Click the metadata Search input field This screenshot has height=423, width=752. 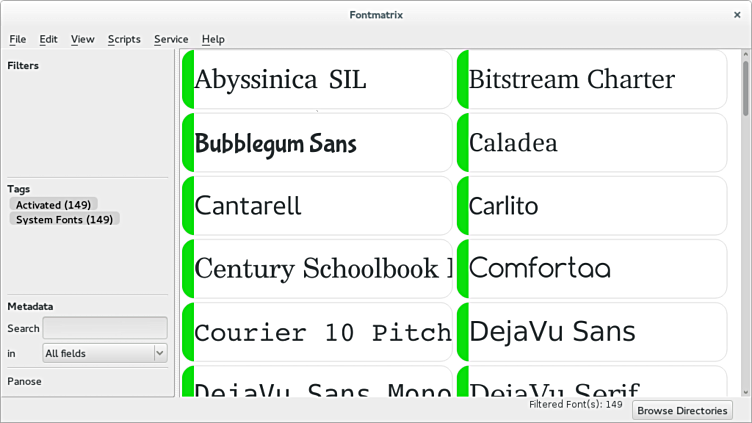(105, 328)
